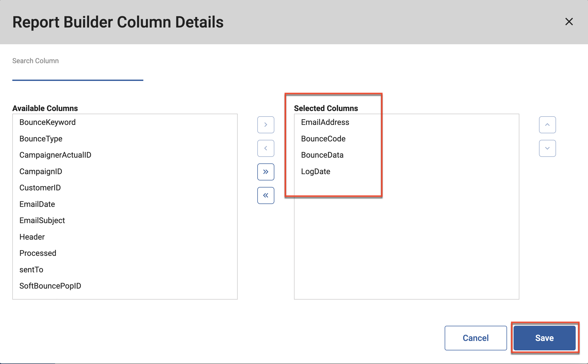The height and width of the screenshot is (364, 588).
Task: Click the double left arrow to remove all columns
Action: [x=265, y=195]
